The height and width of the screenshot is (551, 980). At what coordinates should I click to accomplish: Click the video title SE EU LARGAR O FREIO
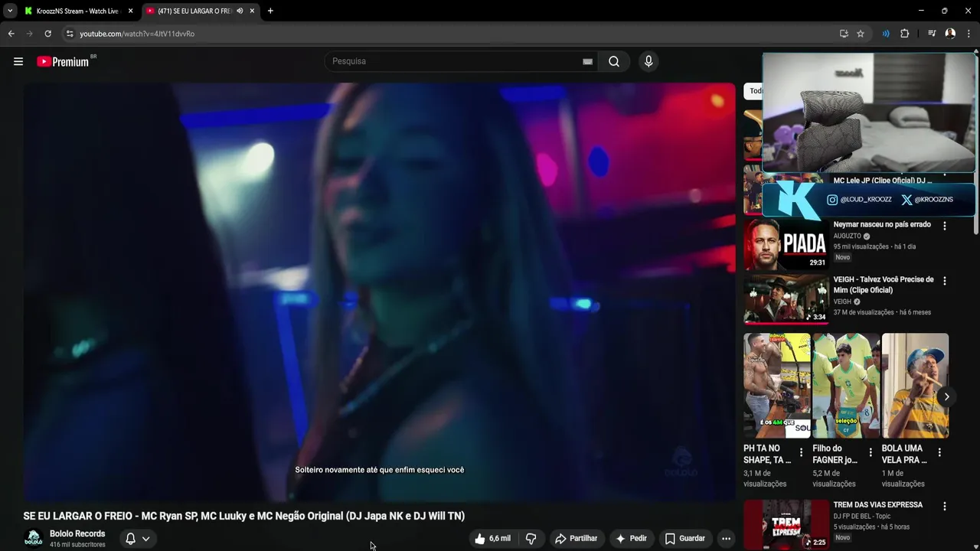point(244,516)
